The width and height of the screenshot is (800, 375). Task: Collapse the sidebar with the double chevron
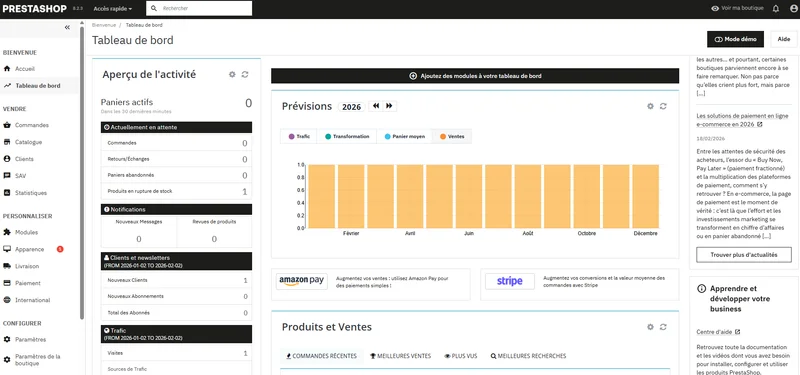tap(67, 28)
